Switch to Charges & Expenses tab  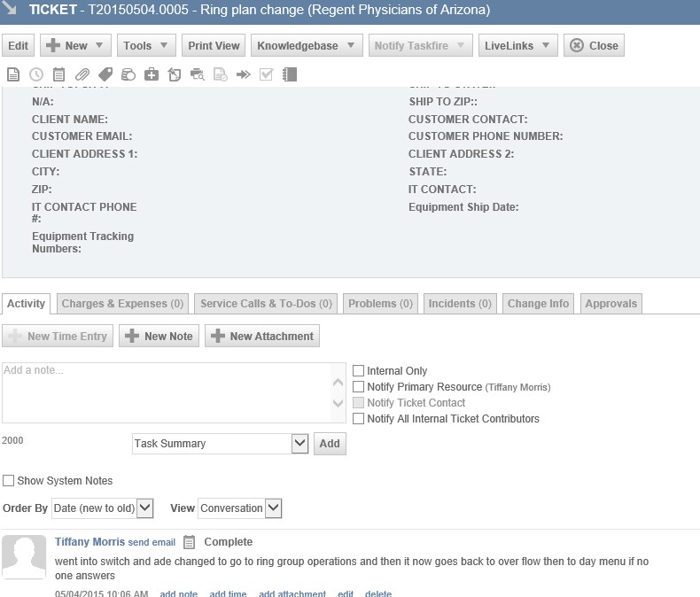[122, 304]
